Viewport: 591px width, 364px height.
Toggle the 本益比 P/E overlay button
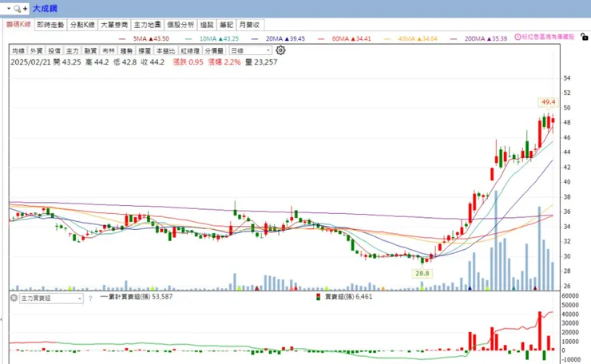[x=166, y=50]
